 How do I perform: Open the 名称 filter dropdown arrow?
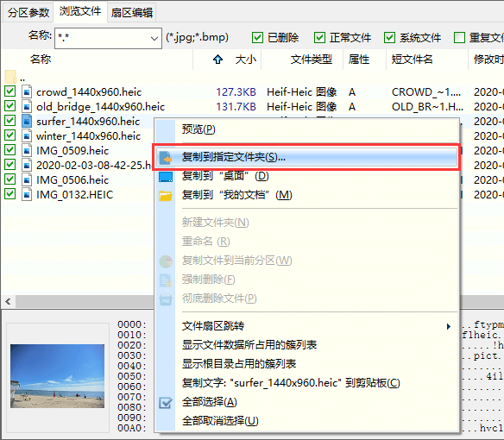(154, 38)
